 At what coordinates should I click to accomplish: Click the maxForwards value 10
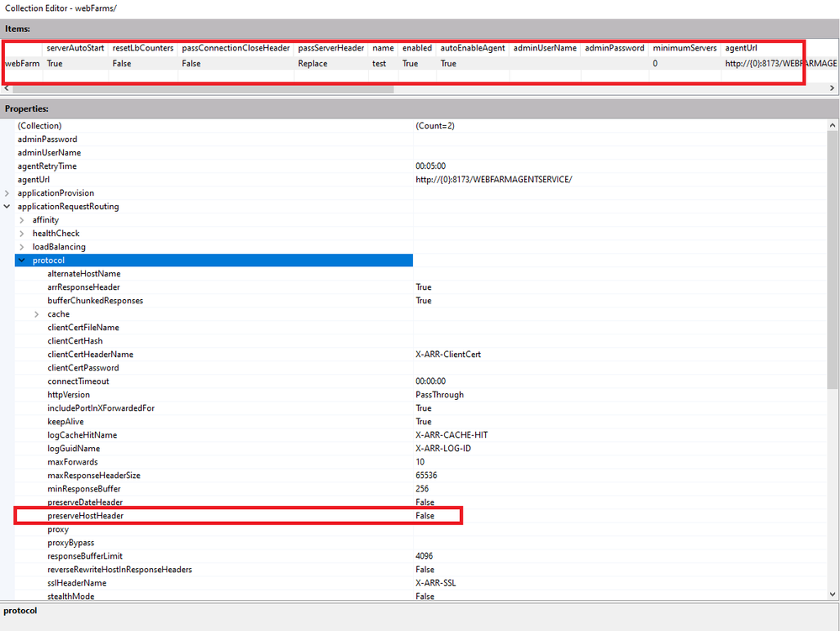point(420,461)
